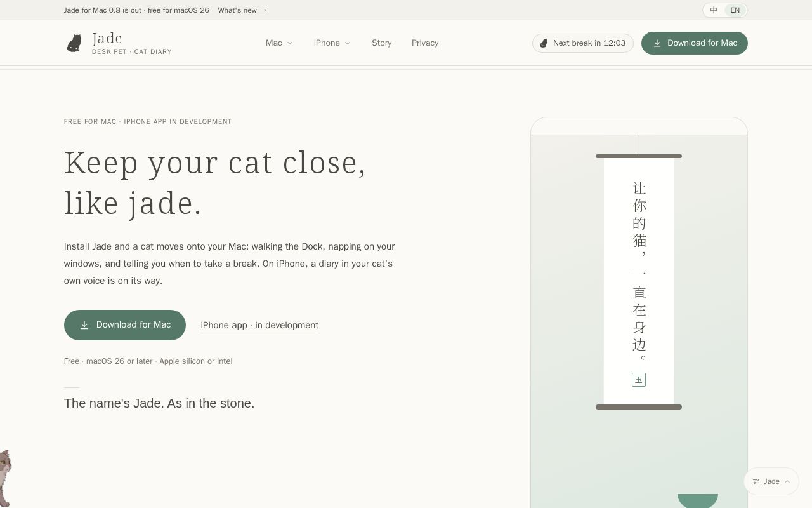The width and height of the screenshot is (812, 508).
Task: Click download arrow icon in header button
Action: click(x=657, y=43)
